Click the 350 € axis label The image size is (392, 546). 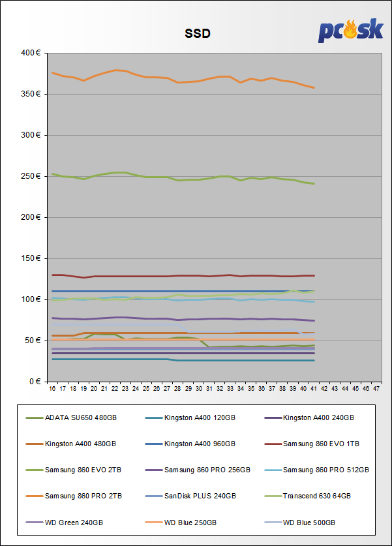click(x=31, y=94)
